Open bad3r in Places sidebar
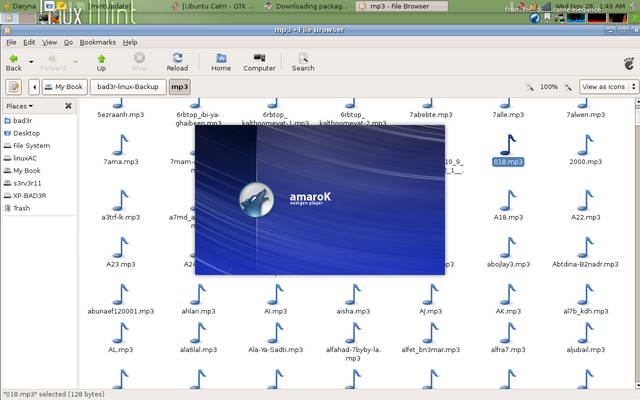This screenshot has width=640, height=400. click(x=18, y=120)
